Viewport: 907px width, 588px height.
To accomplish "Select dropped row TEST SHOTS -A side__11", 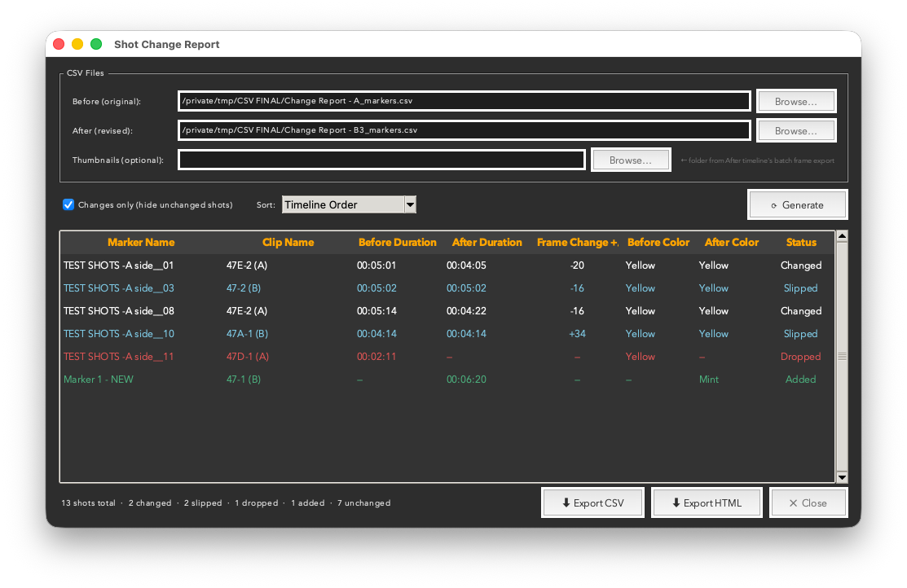I will [x=447, y=357].
